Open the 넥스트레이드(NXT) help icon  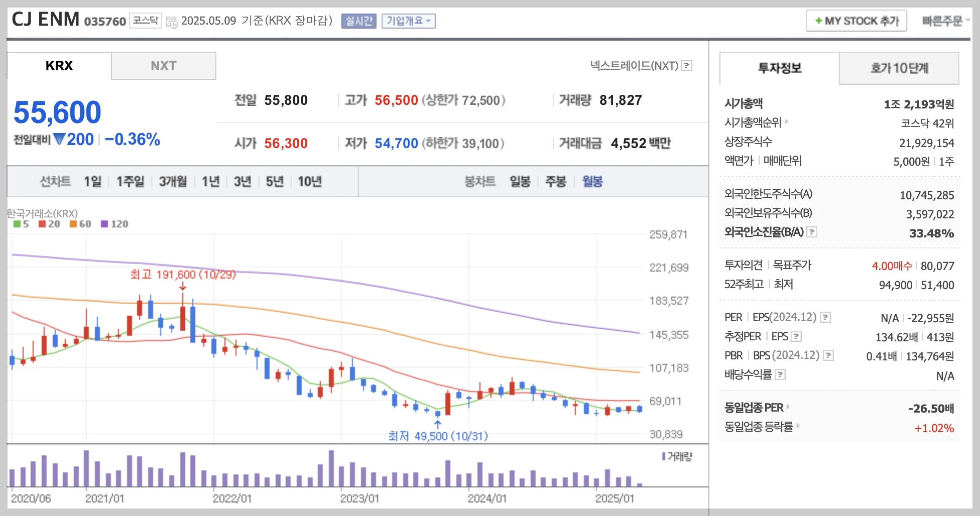point(687,65)
